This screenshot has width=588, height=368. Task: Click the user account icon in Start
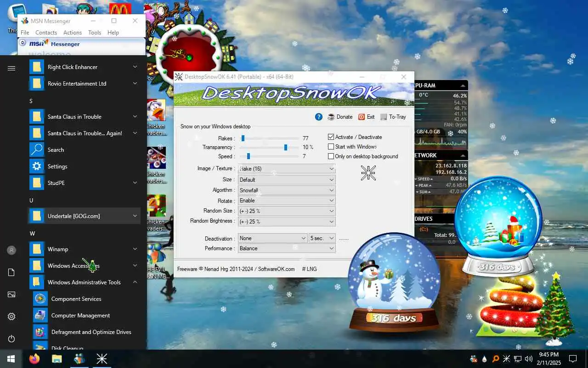click(11, 250)
